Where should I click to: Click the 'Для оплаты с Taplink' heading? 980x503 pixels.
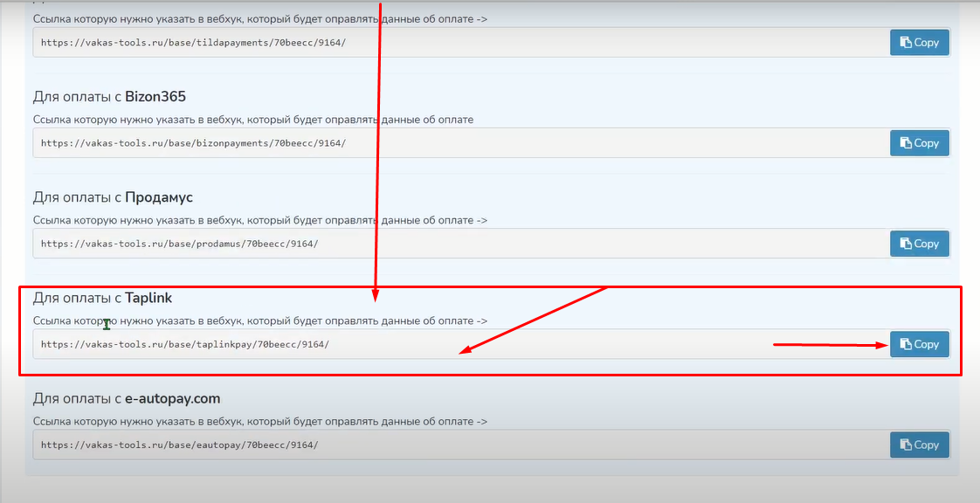pos(102,298)
